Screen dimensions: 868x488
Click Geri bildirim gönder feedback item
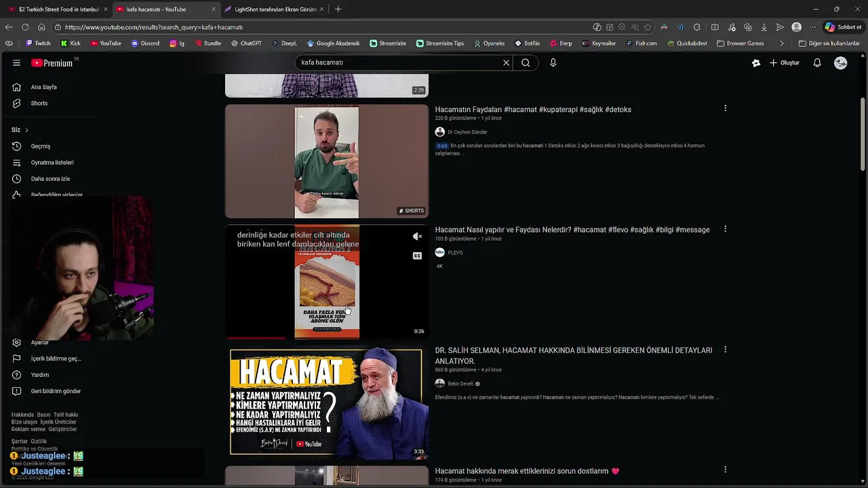pyautogui.click(x=56, y=391)
